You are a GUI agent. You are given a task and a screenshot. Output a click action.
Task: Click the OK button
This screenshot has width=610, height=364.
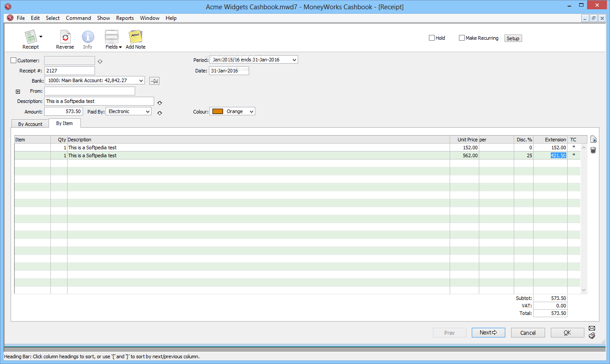click(x=567, y=333)
